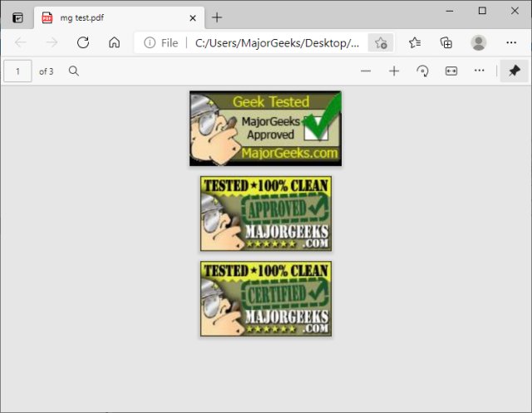Open the Favorites list
532x413 pixels.
pos(415,42)
